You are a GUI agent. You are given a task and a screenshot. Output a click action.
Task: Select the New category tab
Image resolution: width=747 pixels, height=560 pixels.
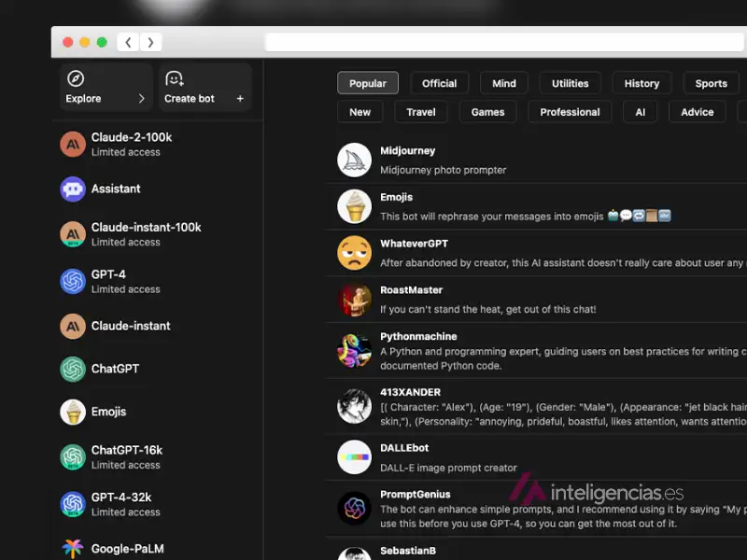pyautogui.click(x=359, y=112)
